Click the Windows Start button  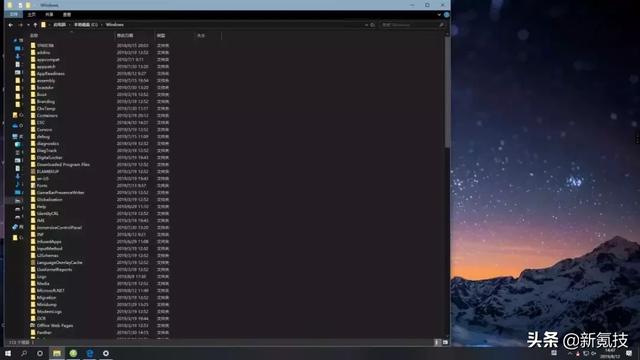coord(8,353)
